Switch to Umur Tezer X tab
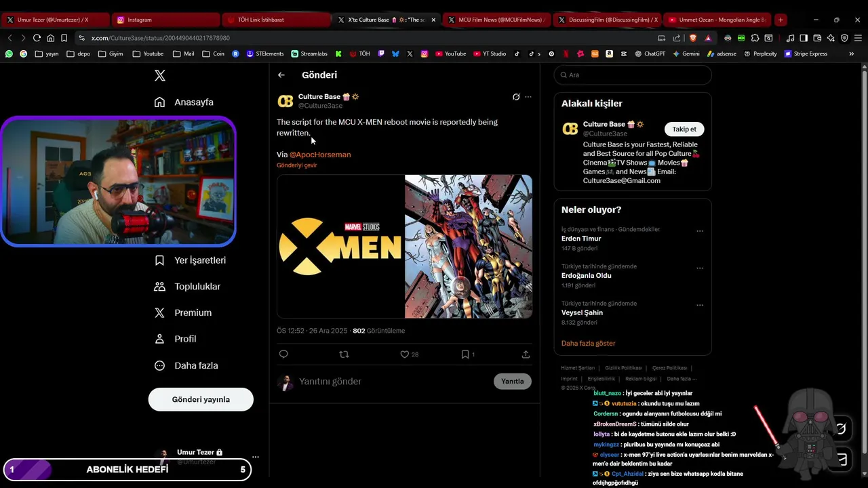The image size is (868, 488). [x=56, y=20]
